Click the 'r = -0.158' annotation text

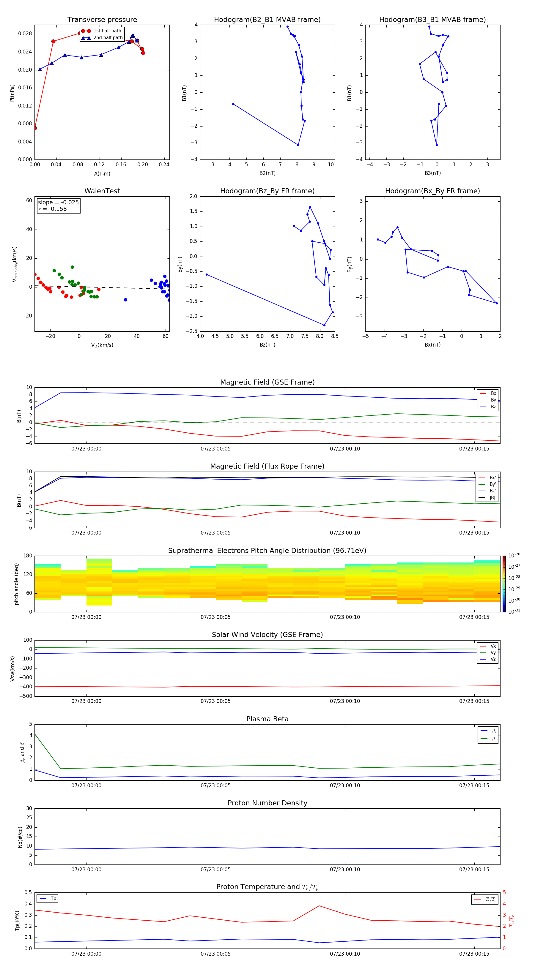pyautogui.click(x=53, y=209)
